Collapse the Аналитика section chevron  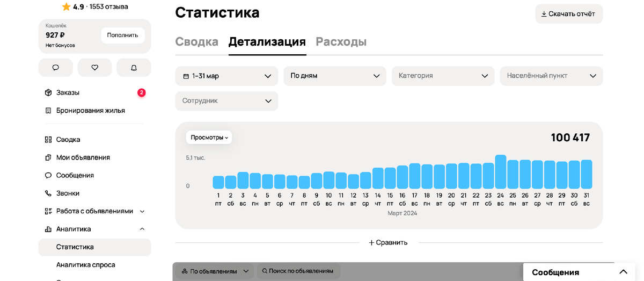(x=142, y=229)
